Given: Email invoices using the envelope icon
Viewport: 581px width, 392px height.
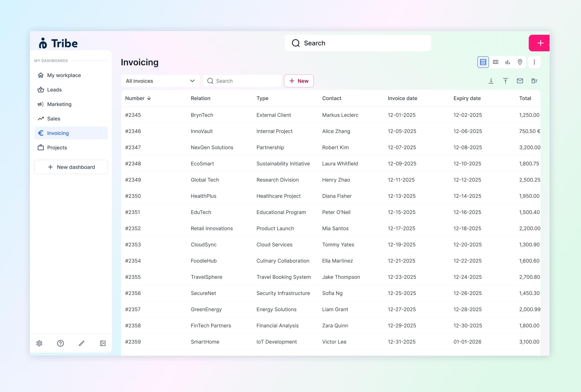Looking at the screenshot, I should (x=520, y=81).
